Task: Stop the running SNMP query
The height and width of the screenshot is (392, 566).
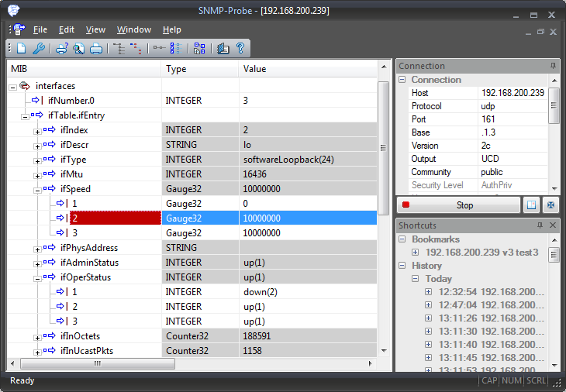Action: pos(458,205)
